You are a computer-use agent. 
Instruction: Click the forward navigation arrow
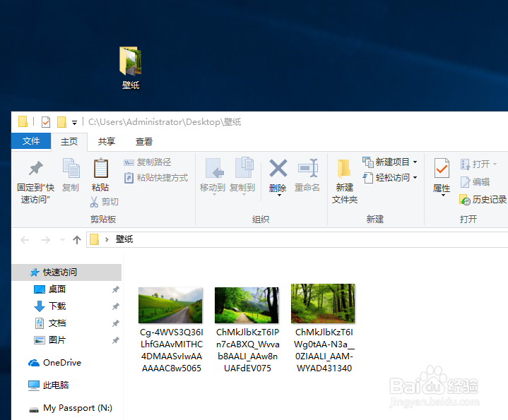click(46, 240)
